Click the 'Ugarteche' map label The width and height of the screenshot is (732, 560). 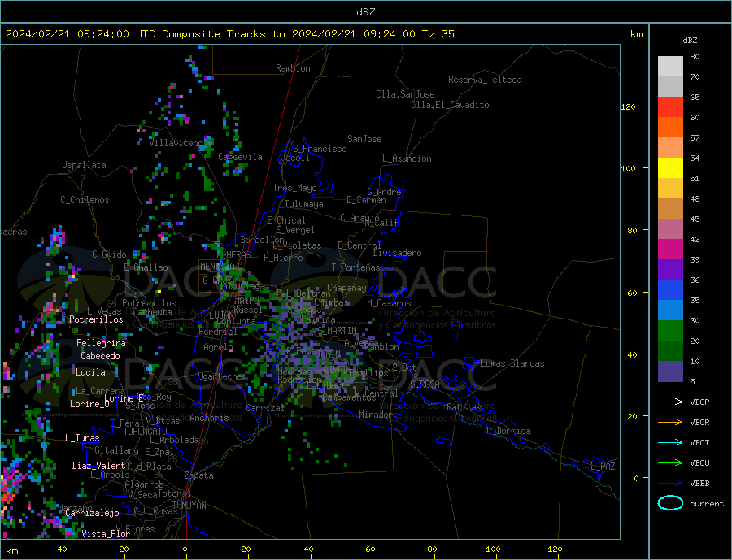pyautogui.click(x=220, y=376)
